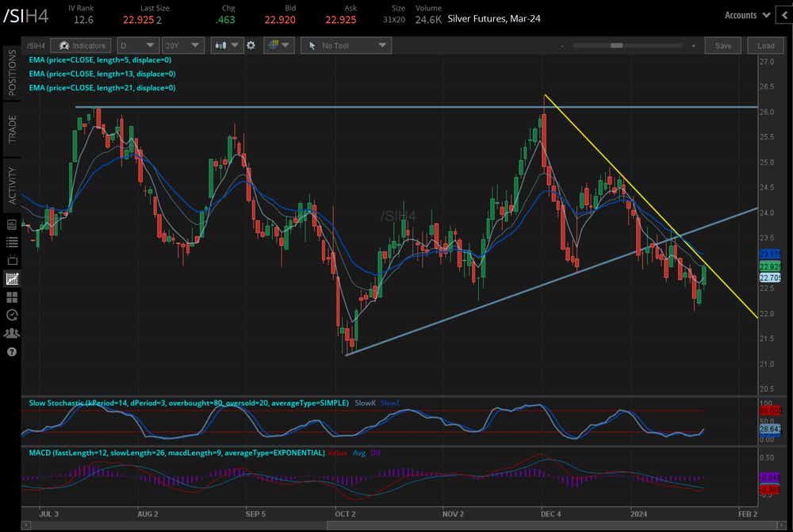Click the blue 23.17 price axis label
793x532 pixels.
coord(770,254)
